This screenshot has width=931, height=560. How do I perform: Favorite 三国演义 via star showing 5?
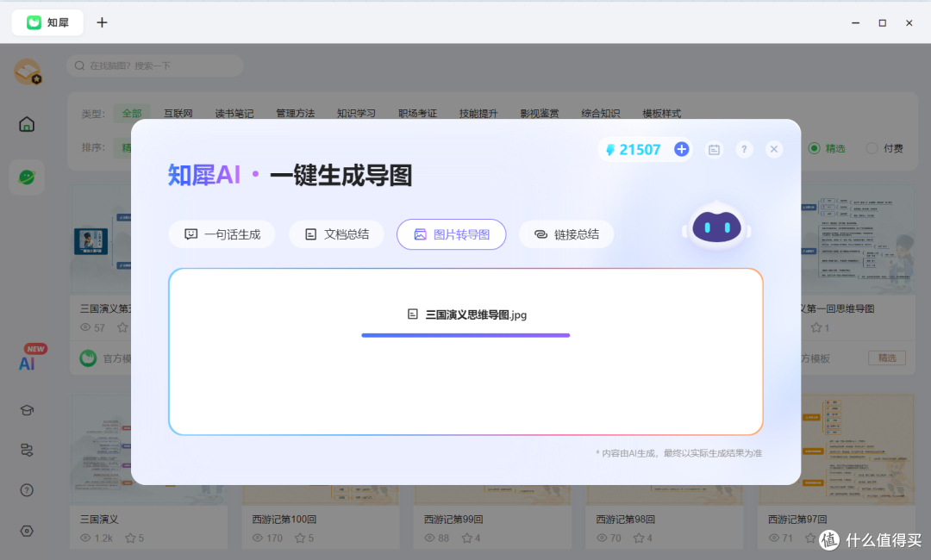(131, 538)
